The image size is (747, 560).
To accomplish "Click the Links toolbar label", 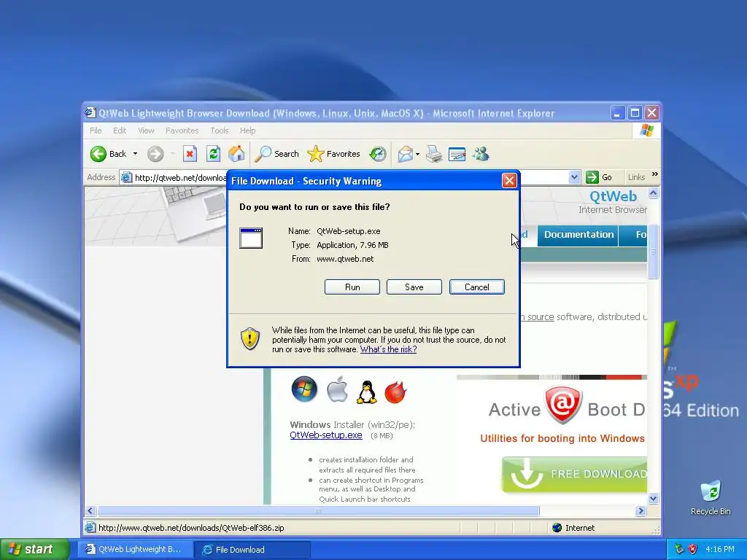I will [x=636, y=177].
